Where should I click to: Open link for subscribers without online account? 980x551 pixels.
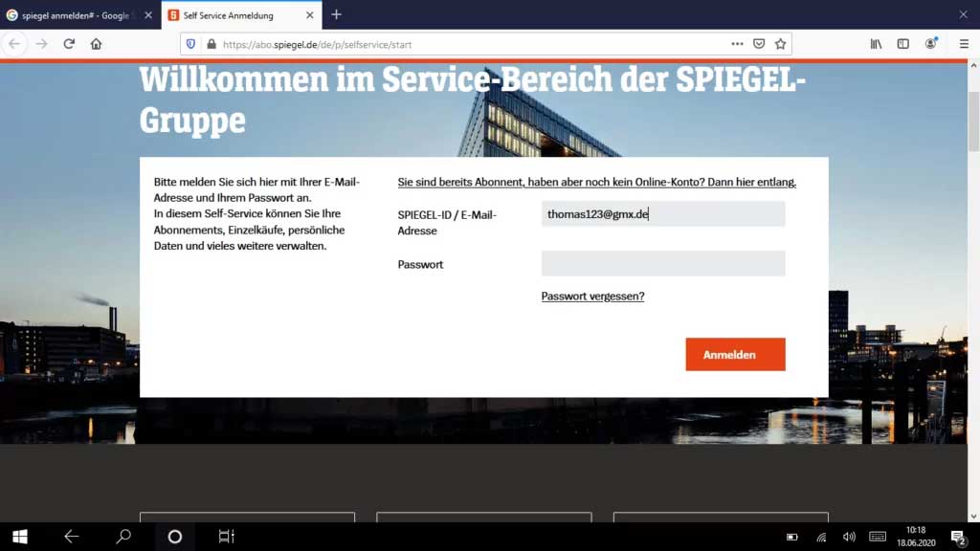(x=596, y=182)
